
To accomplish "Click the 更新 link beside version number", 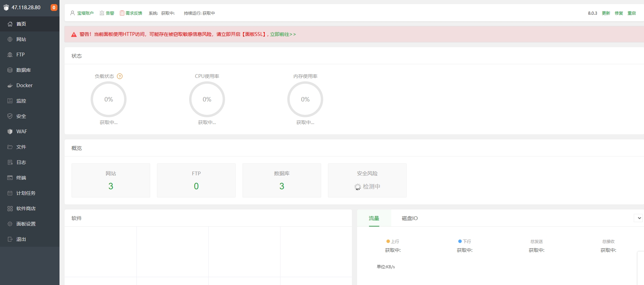I will pyautogui.click(x=606, y=13).
